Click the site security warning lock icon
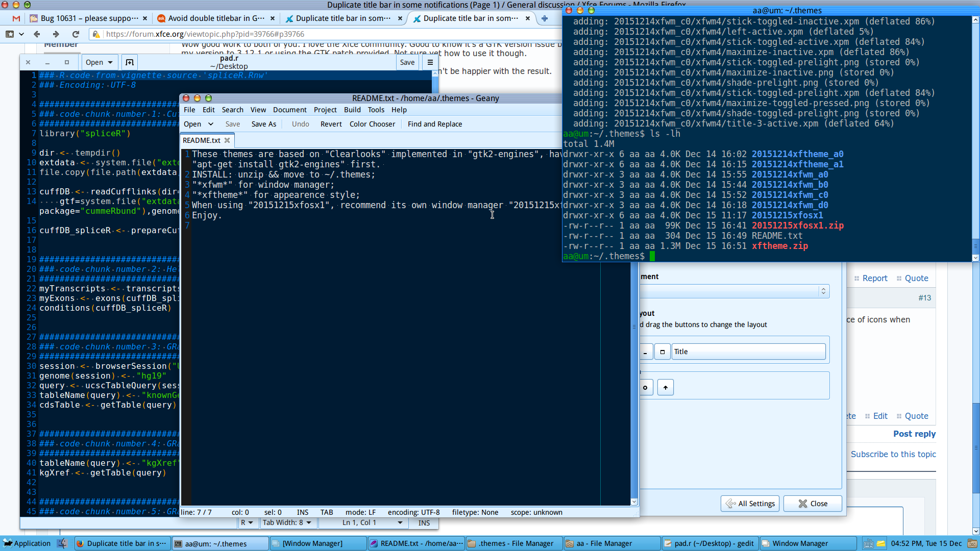This screenshot has height=551, width=980. (96, 34)
